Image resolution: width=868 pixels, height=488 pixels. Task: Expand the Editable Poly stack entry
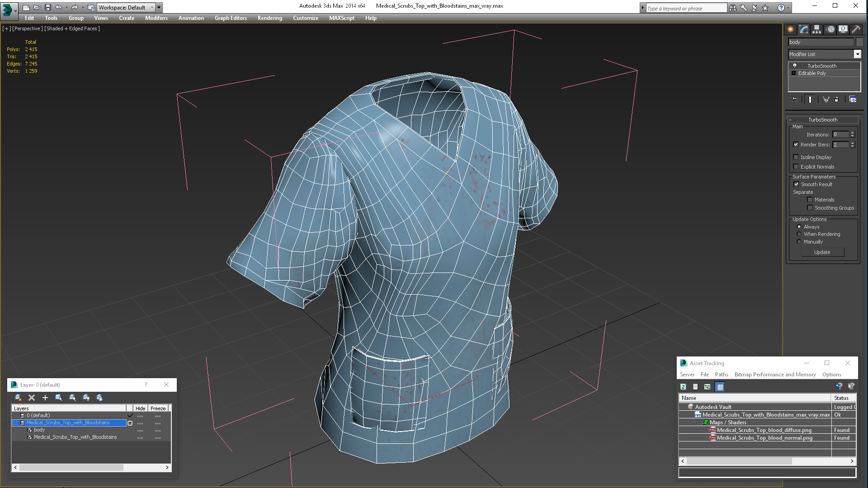(x=793, y=73)
